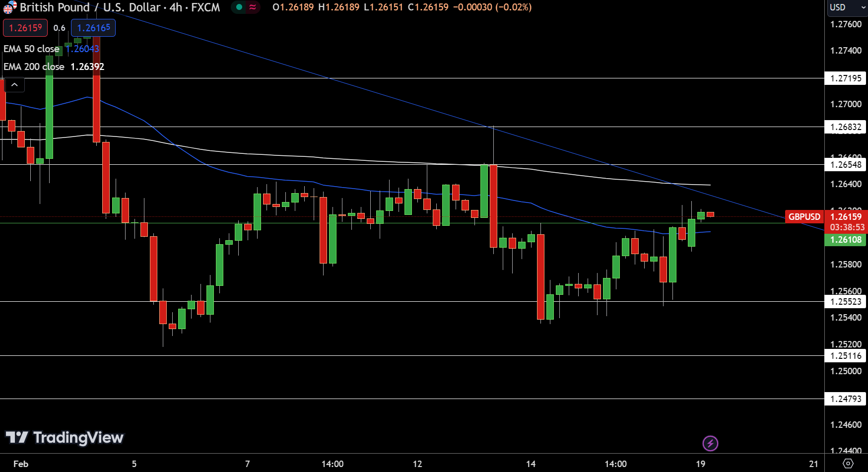The height and width of the screenshot is (472, 868).
Task: Click the date 14 on the time axis
Action: 531,464
